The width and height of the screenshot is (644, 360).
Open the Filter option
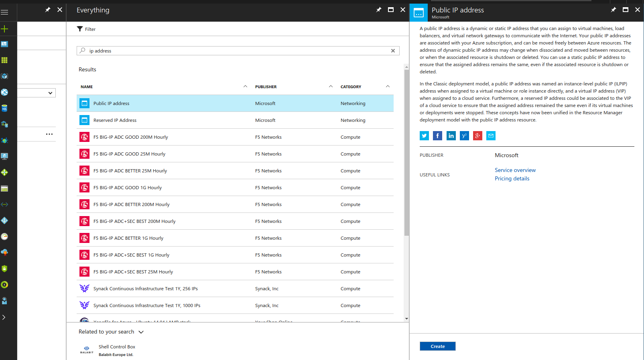(x=86, y=29)
